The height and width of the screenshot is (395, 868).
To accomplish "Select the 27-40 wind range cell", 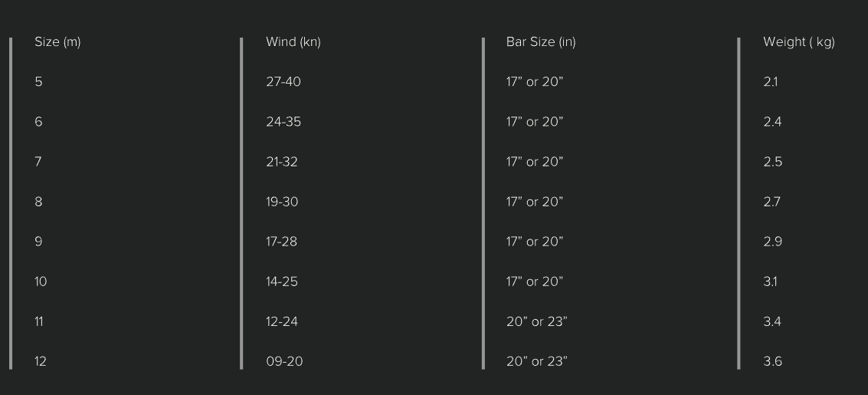I will [283, 82].
